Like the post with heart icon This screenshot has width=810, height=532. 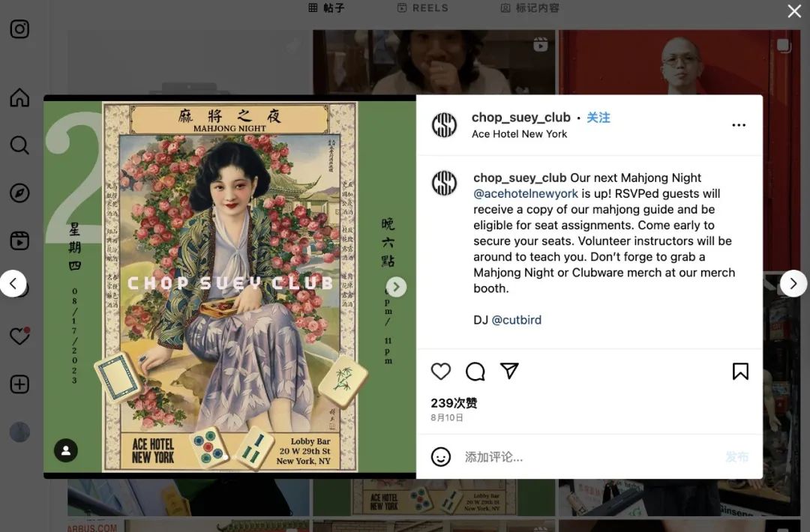tap(441, 371)
